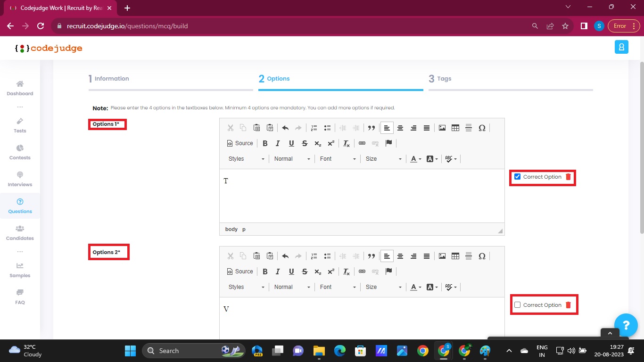Screen dimensions: 644x362
Task: Insert a table in Options 1 editor
Action: 455,128
